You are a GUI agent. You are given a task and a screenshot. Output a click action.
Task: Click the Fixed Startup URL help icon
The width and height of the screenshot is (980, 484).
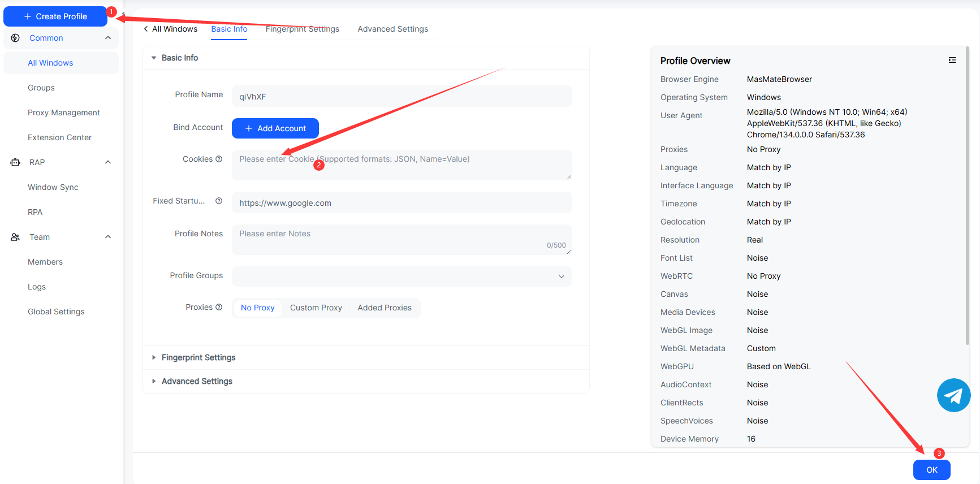pos(219,201)
